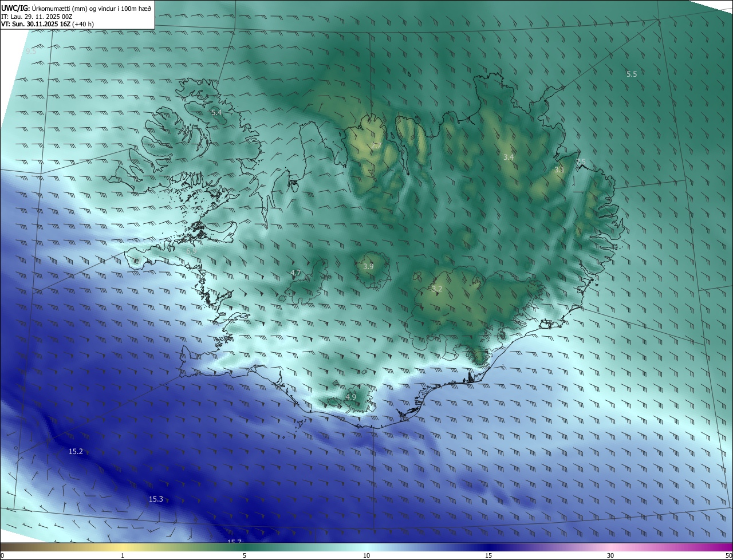Click the colorbar tick label 0
The image size is (733, 560).
point(2,555)
